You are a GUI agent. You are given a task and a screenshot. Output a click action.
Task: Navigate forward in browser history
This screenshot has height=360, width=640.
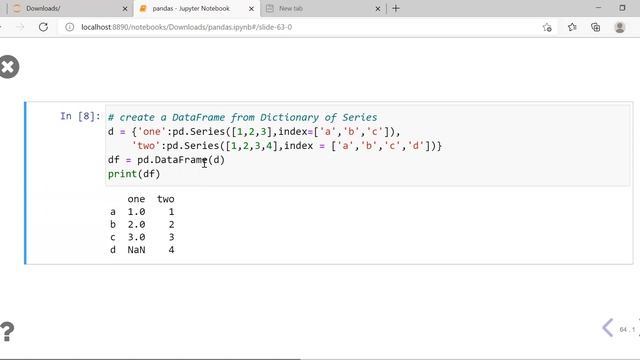(x=20, y=27)
